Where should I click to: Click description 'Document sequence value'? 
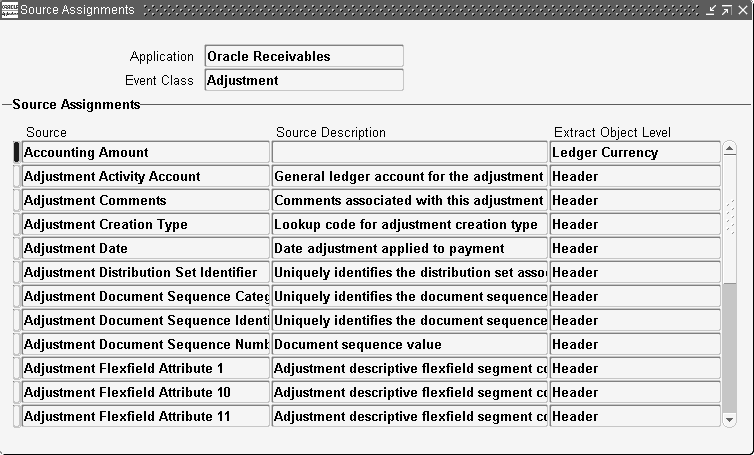click(410, 344)
